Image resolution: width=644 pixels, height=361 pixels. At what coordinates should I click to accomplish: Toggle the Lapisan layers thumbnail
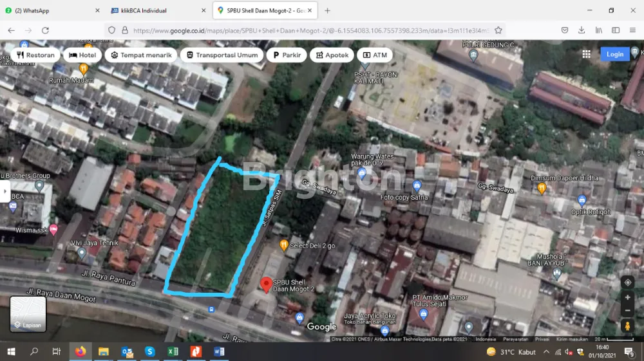pos(28,314)
